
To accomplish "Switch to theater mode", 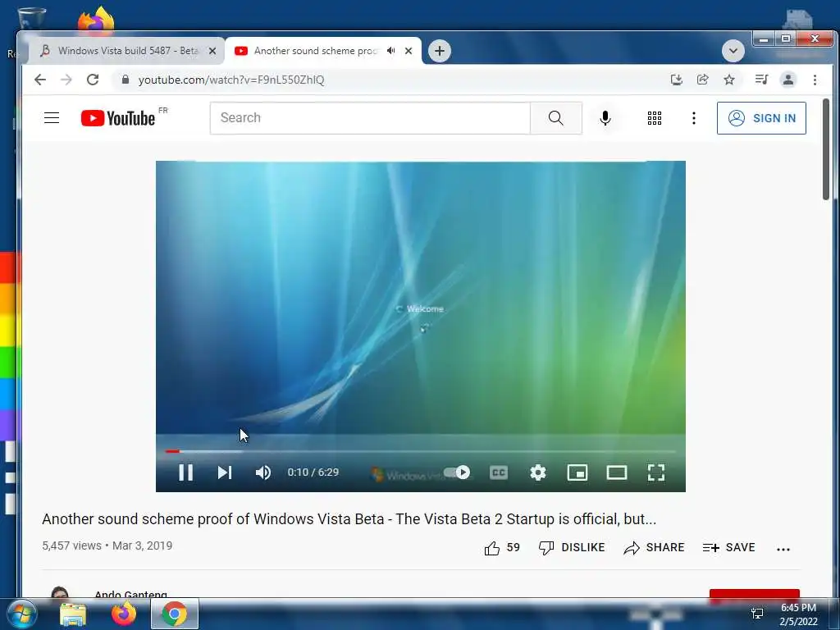I will coord(617,472).
